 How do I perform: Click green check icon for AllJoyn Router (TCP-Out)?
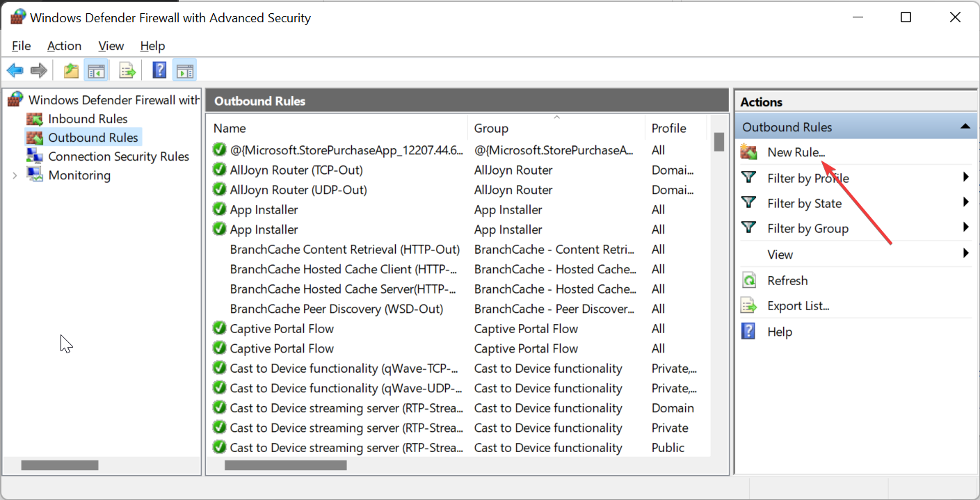coord(219,170)
